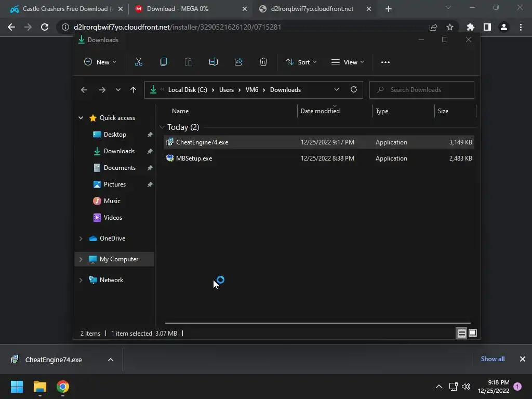Share this page icon in address bar

tap(433, 27)
